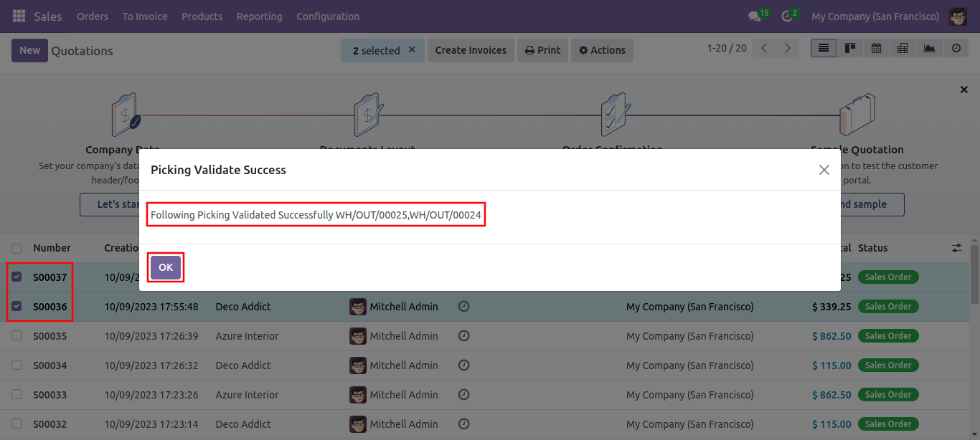Open the Orders menu
Viewport: 980px width, 440px height.
tap(93, 16)
